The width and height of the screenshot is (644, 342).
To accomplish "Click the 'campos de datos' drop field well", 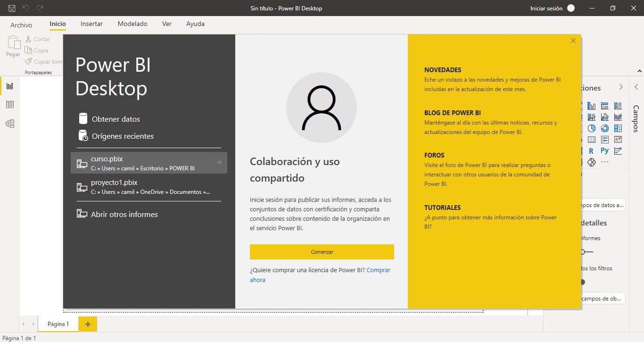I will [x=603, y=205].
